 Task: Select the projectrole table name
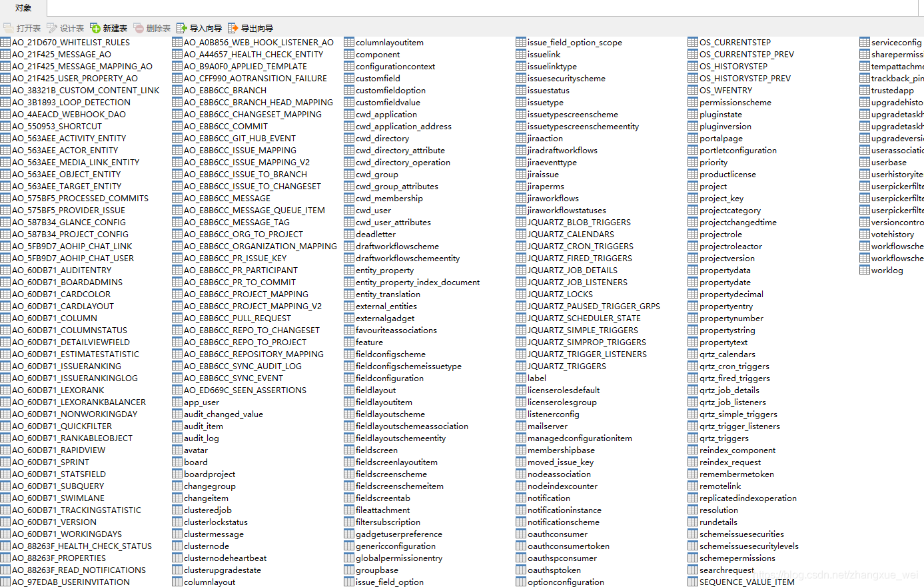(x=721, y=234)
